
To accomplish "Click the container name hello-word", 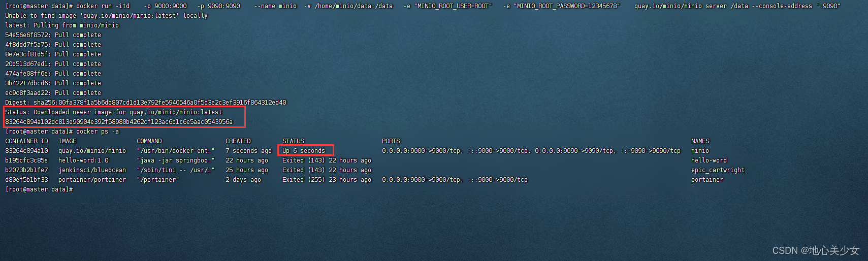I will pyautogui.click(x=709, y=160).
